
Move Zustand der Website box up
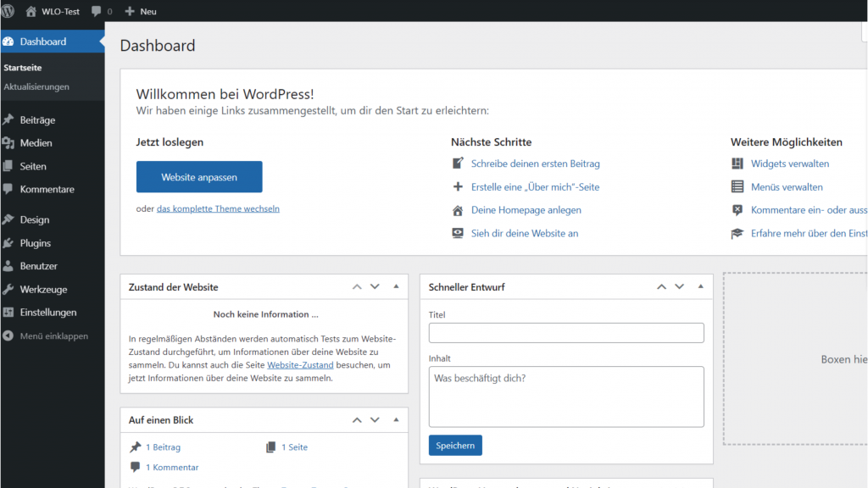358,287
